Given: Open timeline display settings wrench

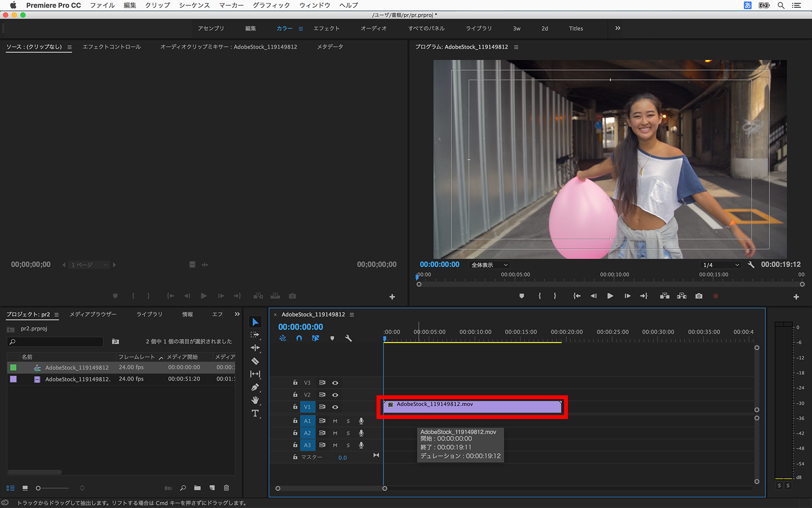Looking at the screenshot, I should click(x=348, y=338).
